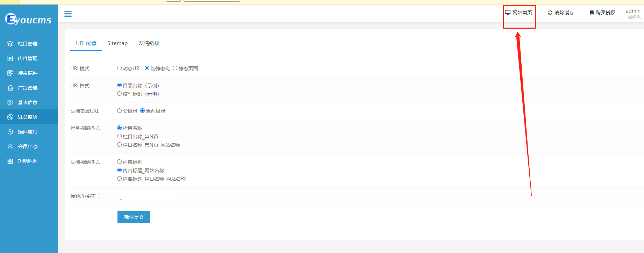Open the admin user menu
This screenshot has height=253, width=644.
pos(633,13)
